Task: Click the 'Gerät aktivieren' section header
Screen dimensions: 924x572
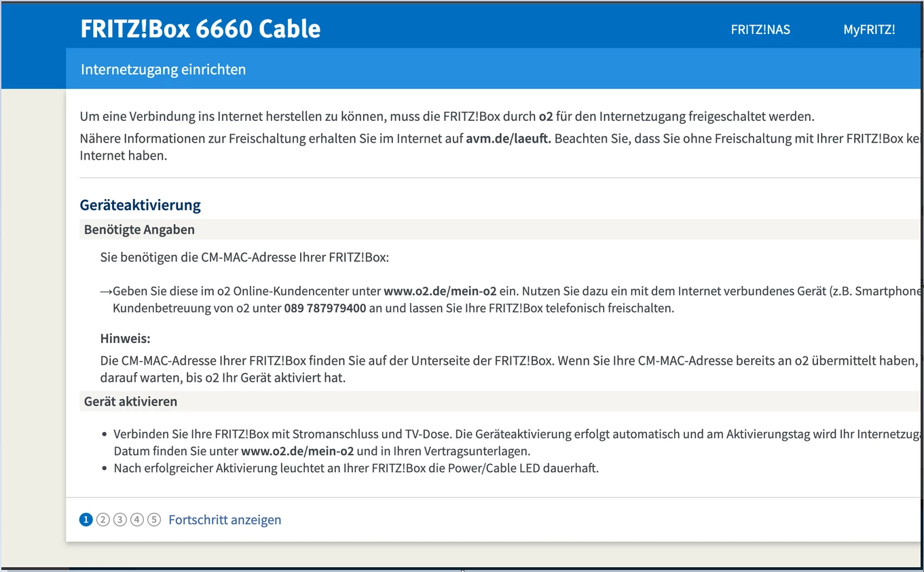Action: (x=130, y=401)
